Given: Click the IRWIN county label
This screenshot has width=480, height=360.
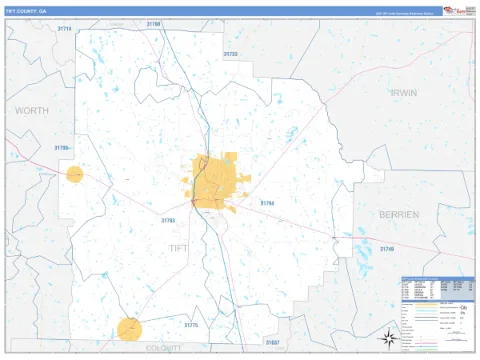Looking at the screenshot, I should click(x=403, y=93).
